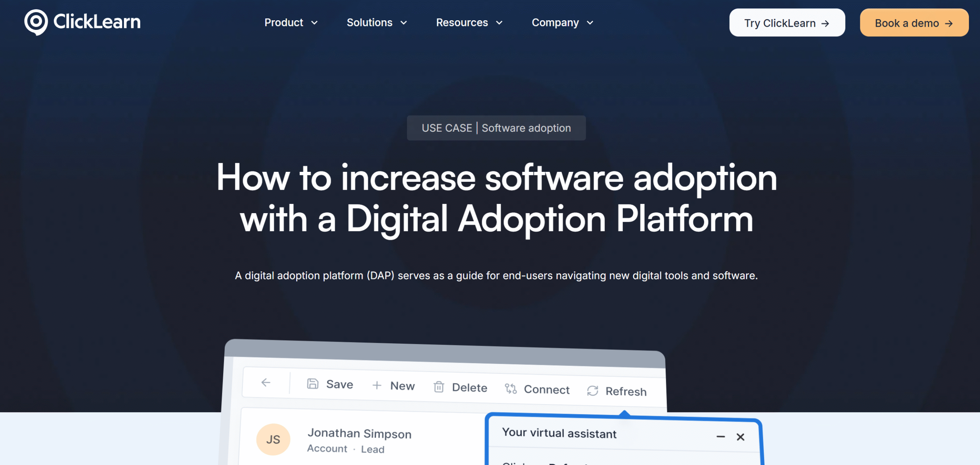This screenshot has height=465, width=980.
Task: Click the Book a demo button
Action: click(x=914, y=23)
